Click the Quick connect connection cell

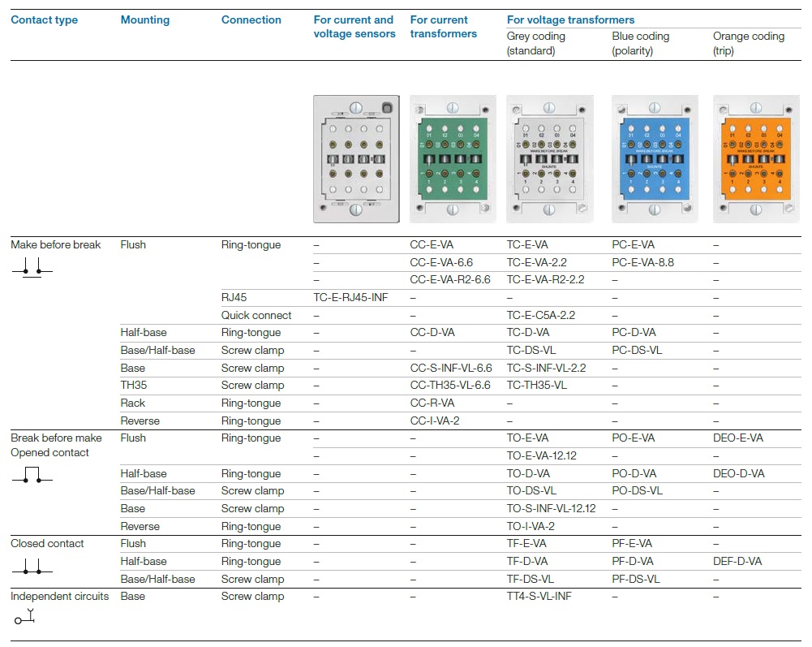[256, 315]
